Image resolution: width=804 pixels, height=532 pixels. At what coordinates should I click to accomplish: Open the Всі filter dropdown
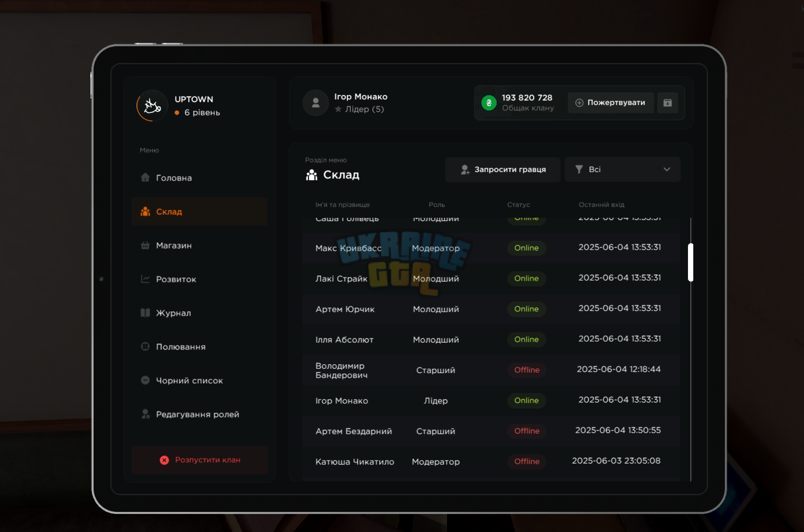(x=622, y=169)
